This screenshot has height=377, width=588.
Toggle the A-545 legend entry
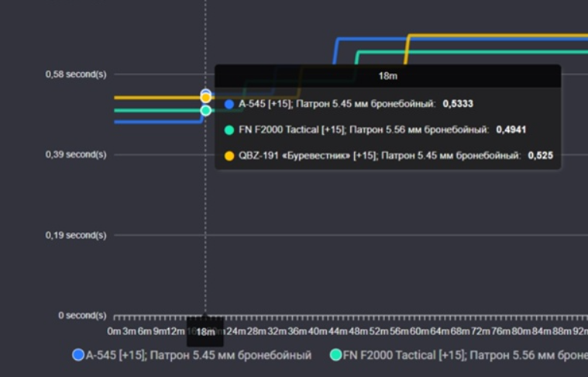click(192, 355)
